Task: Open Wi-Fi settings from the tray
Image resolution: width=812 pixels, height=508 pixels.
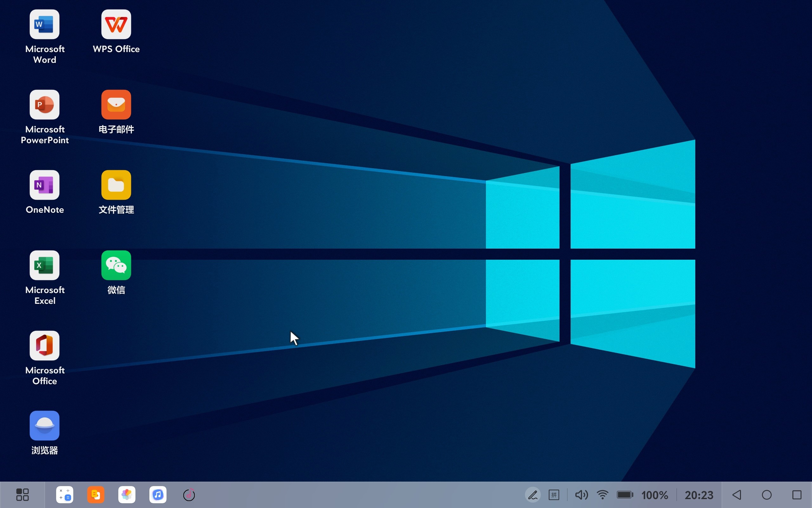Action: [603, 495]
